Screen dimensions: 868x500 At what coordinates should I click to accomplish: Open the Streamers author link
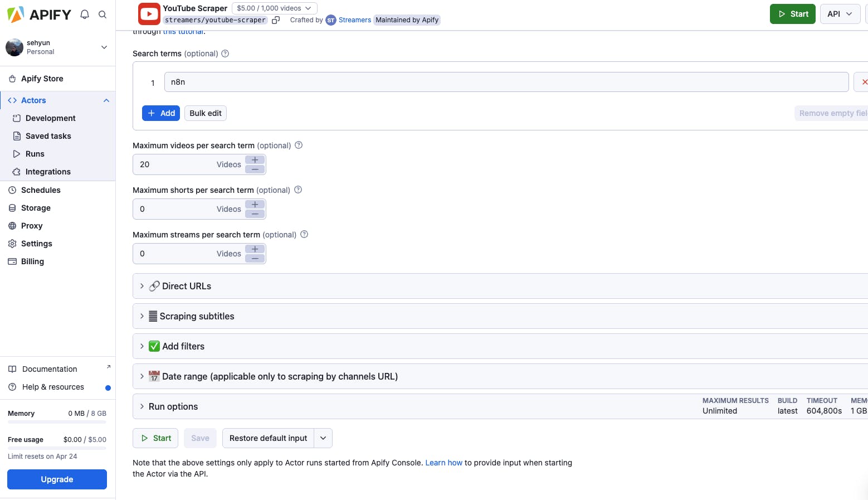click(355, 20)
